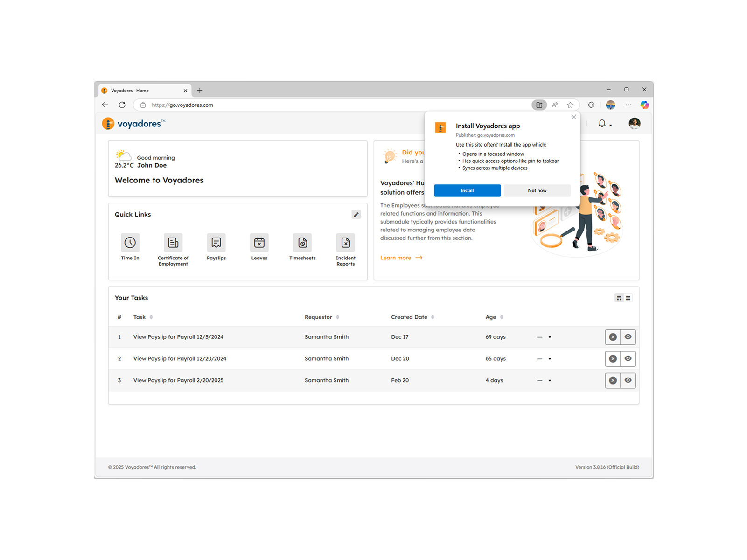Dismiss task for Payroll 12/20/2024

pos(613,359)
